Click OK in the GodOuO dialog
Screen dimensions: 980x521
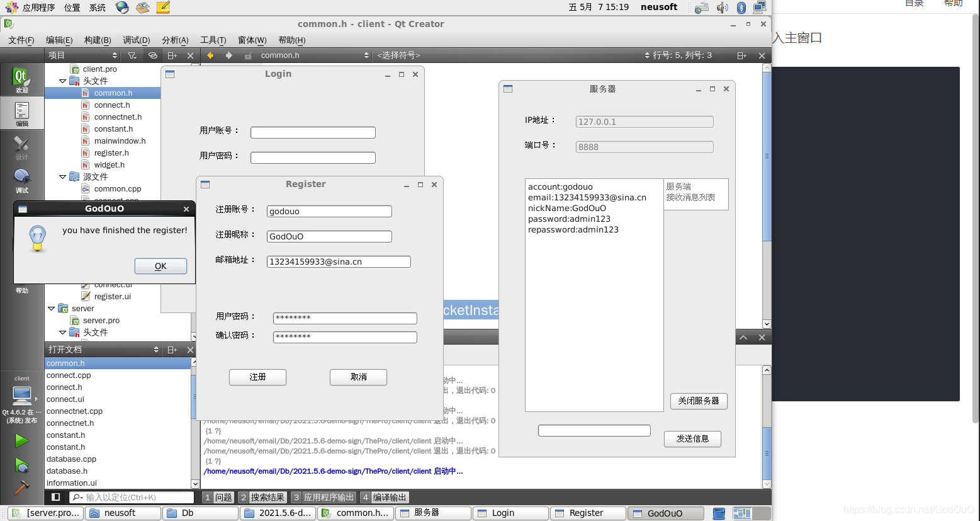[161, 266]
